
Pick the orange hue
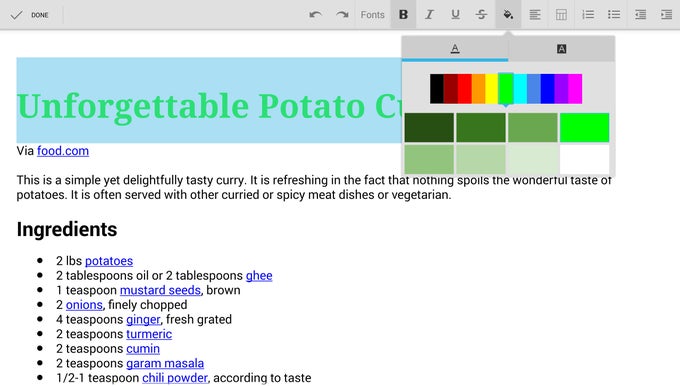(478, 88)
